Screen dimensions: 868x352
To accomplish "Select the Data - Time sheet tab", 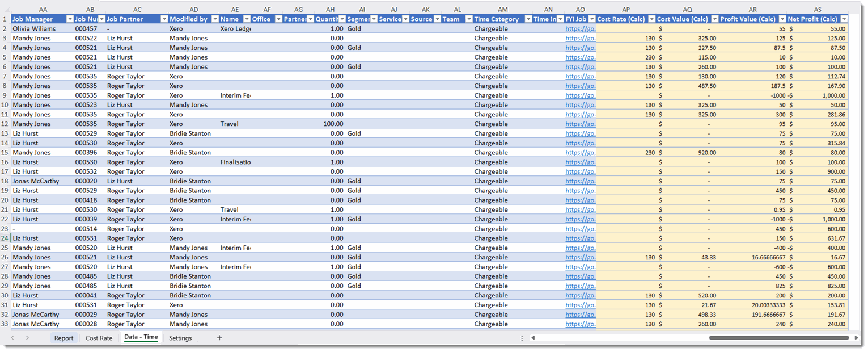I will pos(141,337).
